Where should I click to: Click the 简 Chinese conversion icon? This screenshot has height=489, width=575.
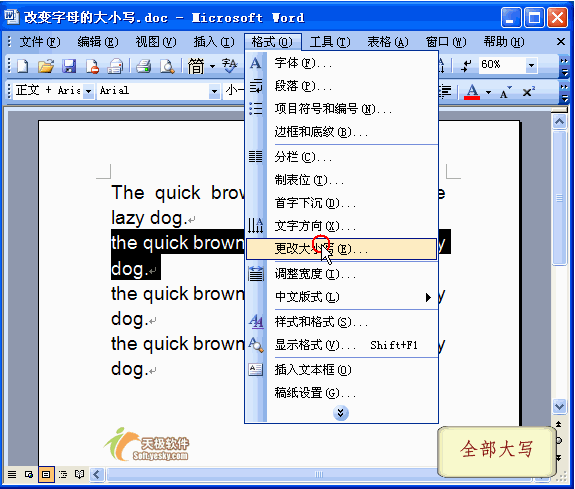(196, 66)
